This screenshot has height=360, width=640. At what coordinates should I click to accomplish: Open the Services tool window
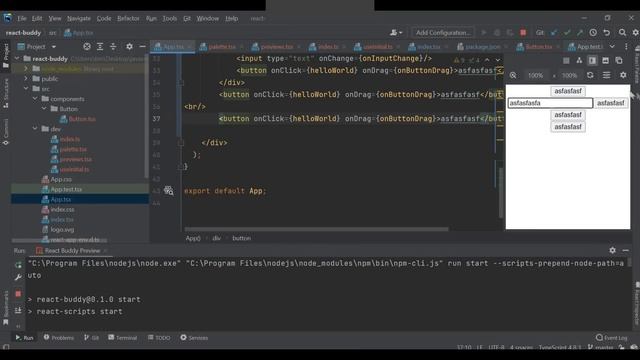coord(194,338)
